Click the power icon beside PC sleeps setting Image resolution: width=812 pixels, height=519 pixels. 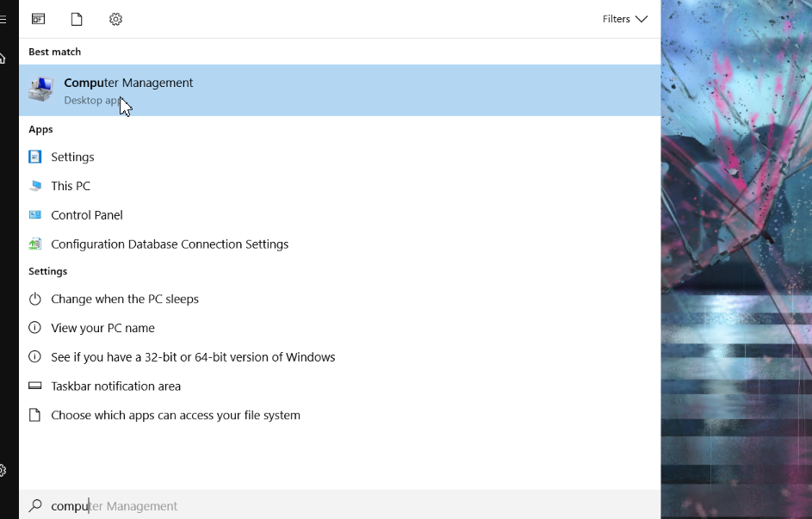coord(34,299)
